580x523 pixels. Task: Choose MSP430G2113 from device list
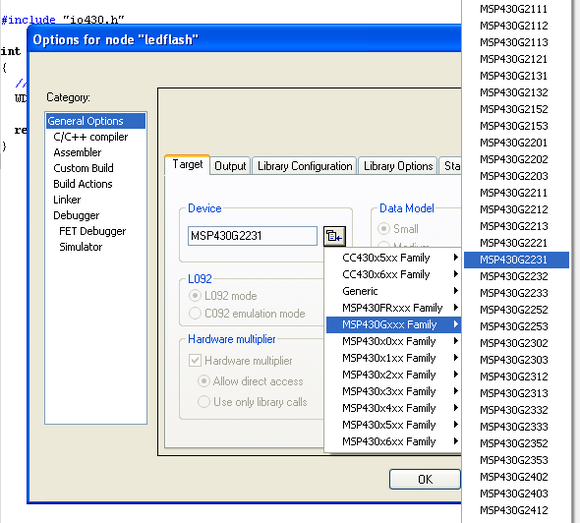[516, 42]
